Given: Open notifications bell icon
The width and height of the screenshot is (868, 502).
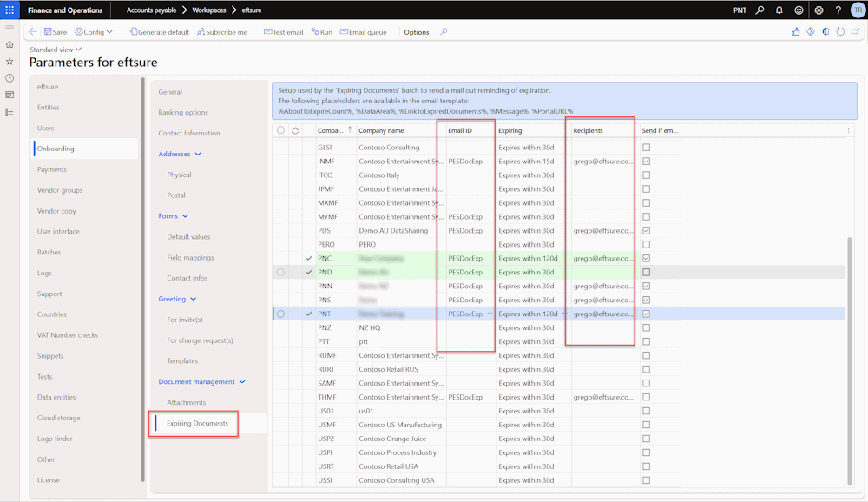Looking at the screenshot, I should pyautogui.click(x=779, y=10).
